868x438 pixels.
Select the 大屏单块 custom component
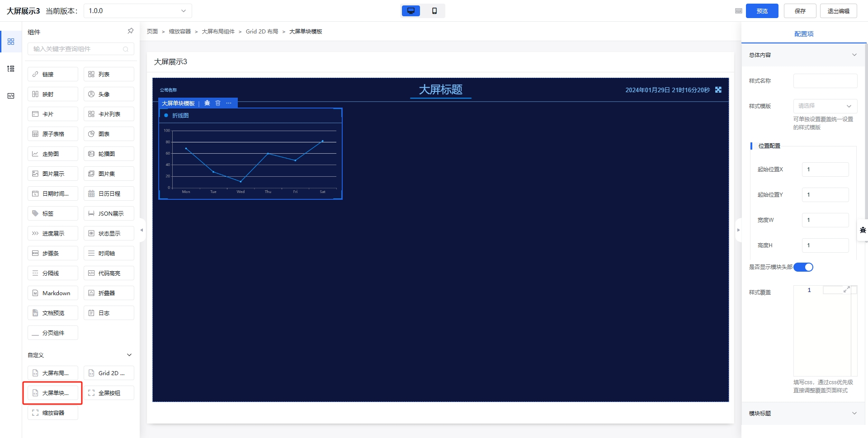(53, 393)
